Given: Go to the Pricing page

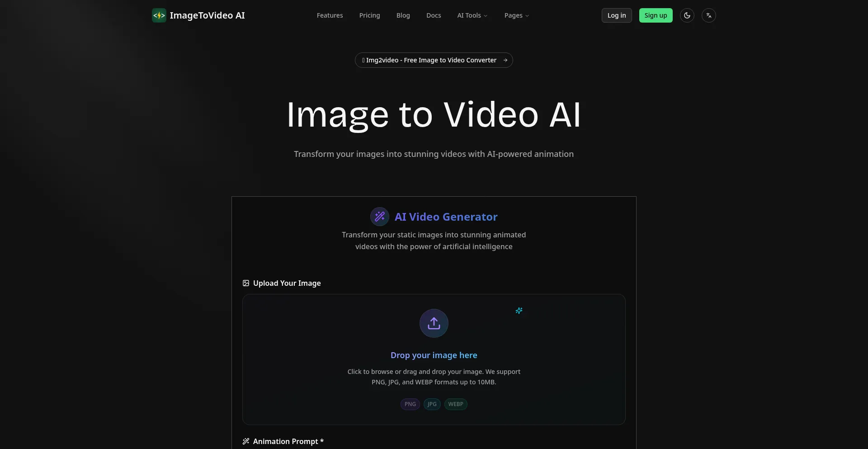Looking at the screenshot, I should 369,15.
